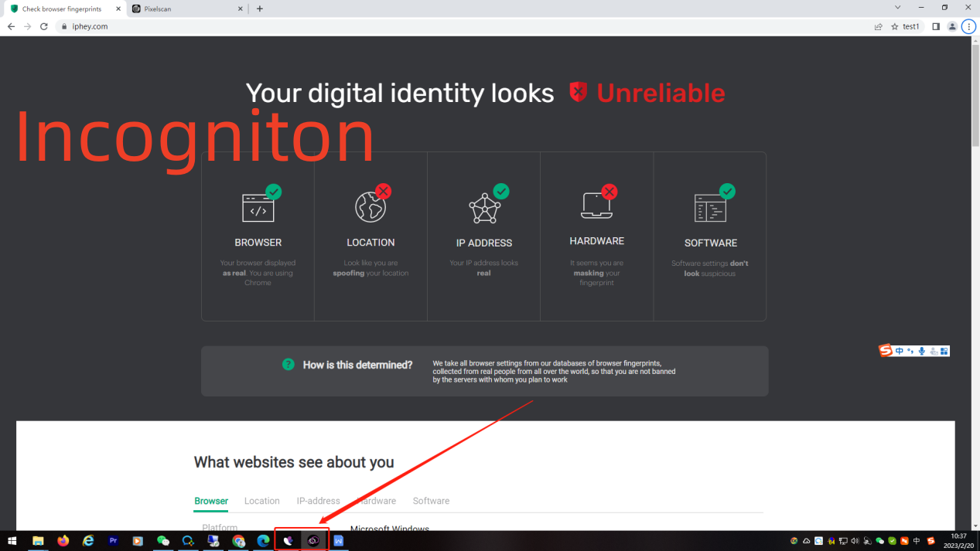This screenshot has height=551, width=980.
Task: Open the browser side panel
Action: pos(936,26)
